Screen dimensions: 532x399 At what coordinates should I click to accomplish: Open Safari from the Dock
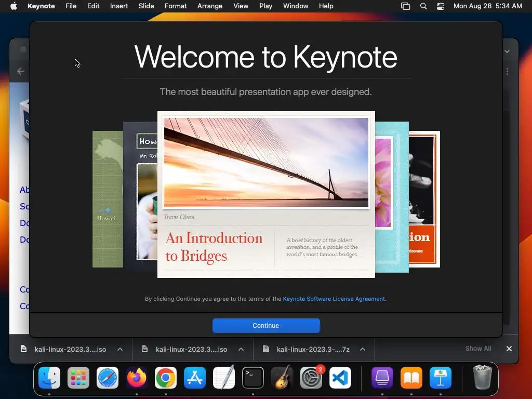[x=108, y=378]
